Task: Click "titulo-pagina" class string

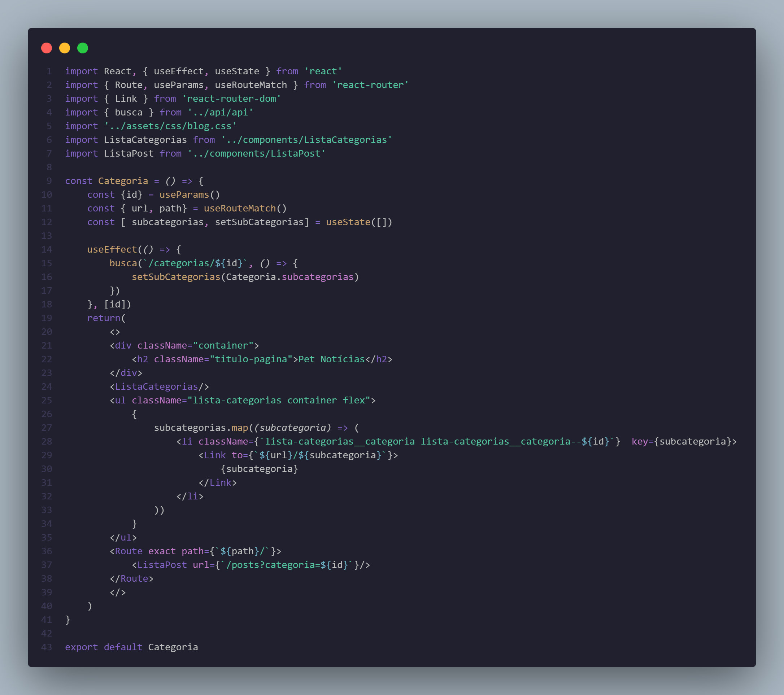Action: [251, 359]
